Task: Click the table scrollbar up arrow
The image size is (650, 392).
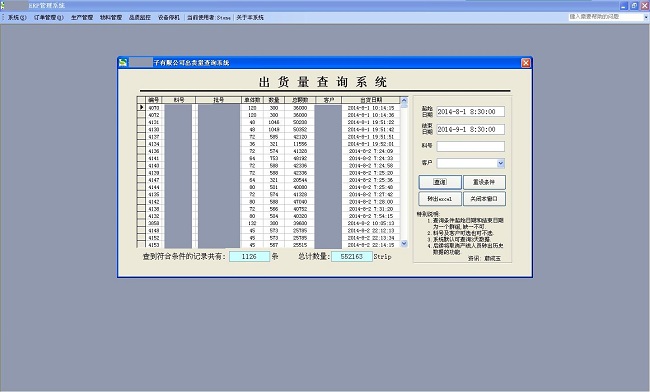Action: pos(404,101)
